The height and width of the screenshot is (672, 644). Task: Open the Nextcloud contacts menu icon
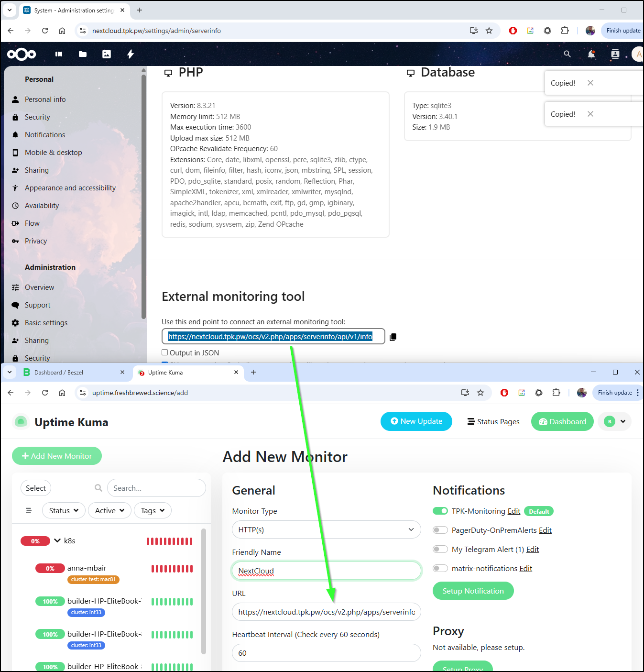pos(615,54)
